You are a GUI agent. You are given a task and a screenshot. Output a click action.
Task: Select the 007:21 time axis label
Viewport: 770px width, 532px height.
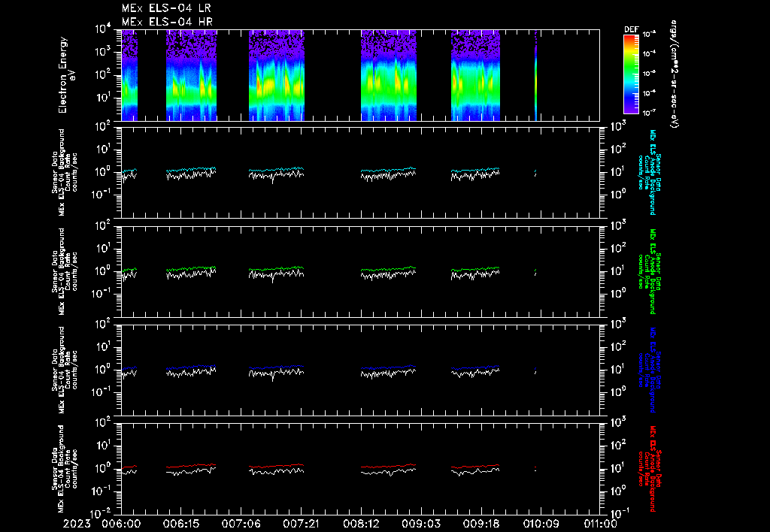point(301,524)
